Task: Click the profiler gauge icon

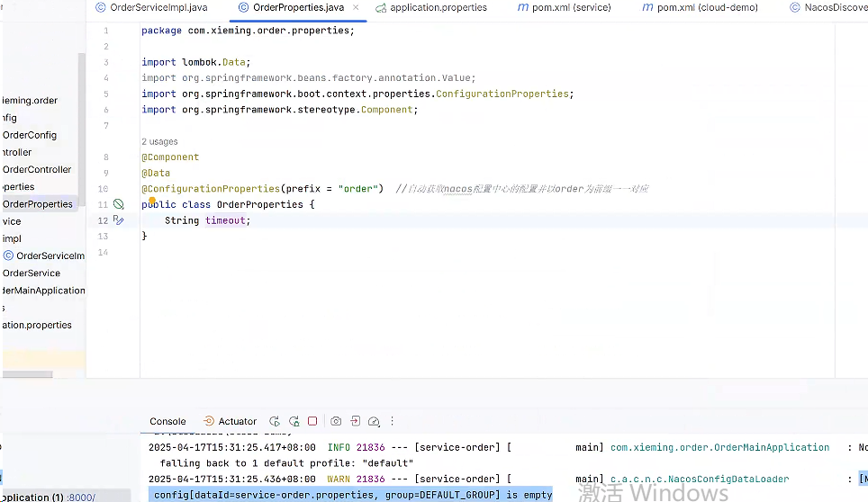Action: 375,421
